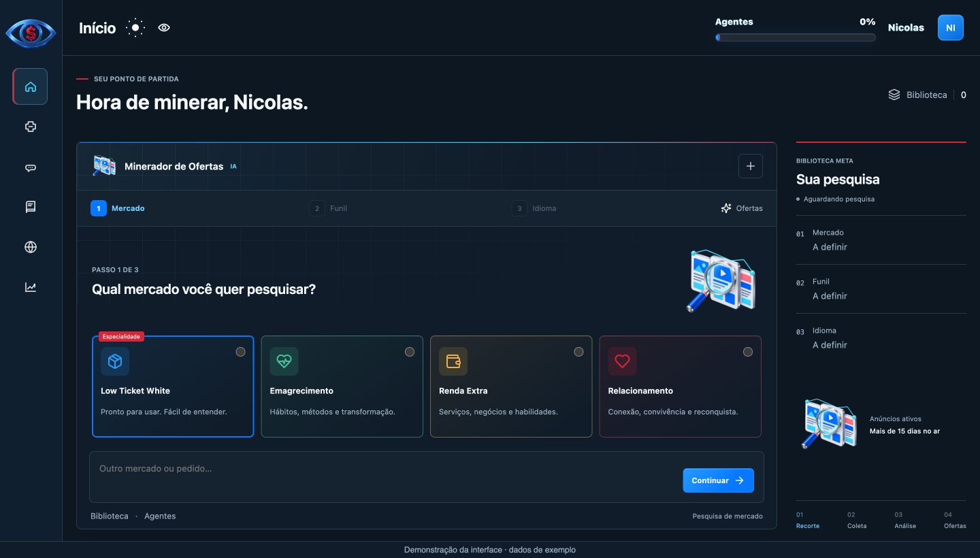Open the line chart sidebar icon
The height and width of the screenshot is (558, 980).
[31, 287]
